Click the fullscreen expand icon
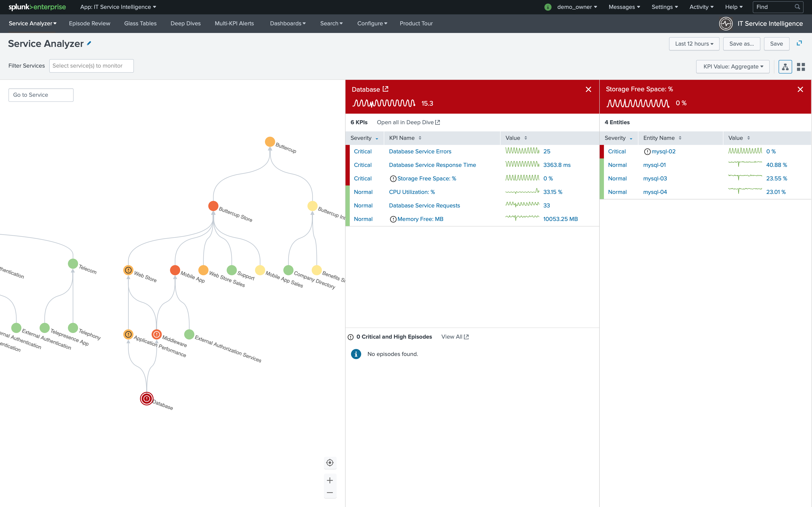812x507 pixels. pyautogui.click(x=799, y=43)
